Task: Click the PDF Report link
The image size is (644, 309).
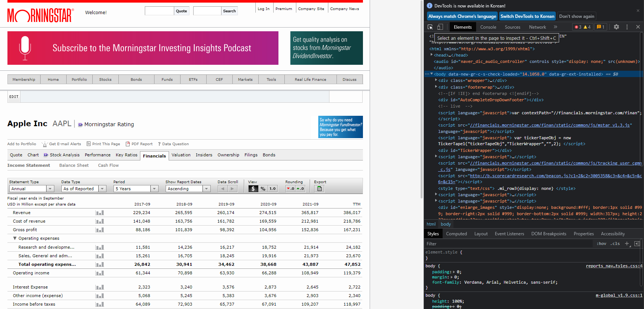Action: coord(139,144)
